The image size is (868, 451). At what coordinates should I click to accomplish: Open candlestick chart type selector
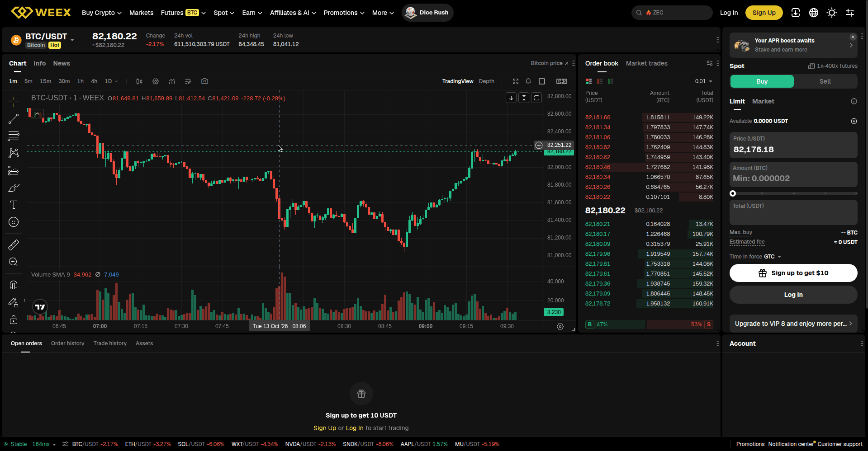139,81
